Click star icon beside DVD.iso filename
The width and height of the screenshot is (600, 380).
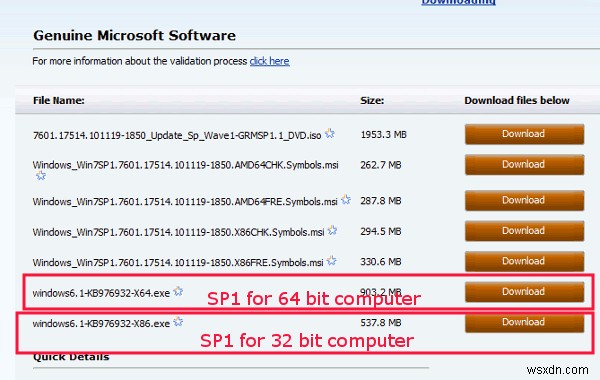(329, 134)
